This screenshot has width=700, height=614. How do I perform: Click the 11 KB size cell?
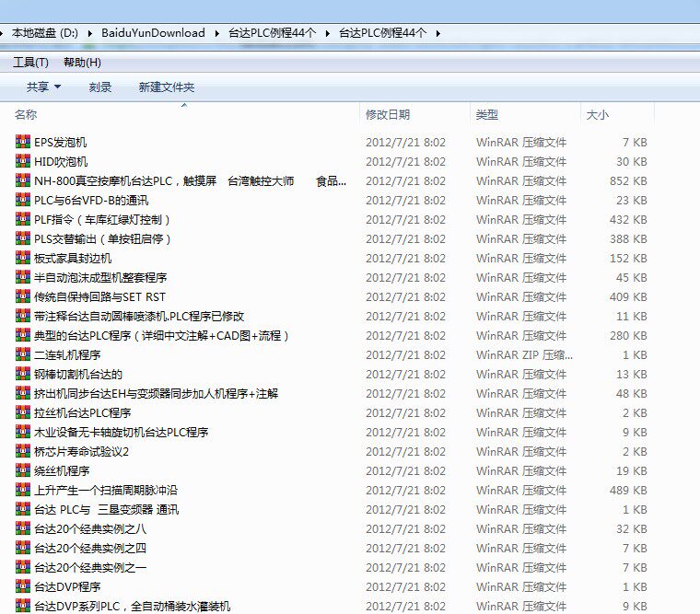point(631,316)
